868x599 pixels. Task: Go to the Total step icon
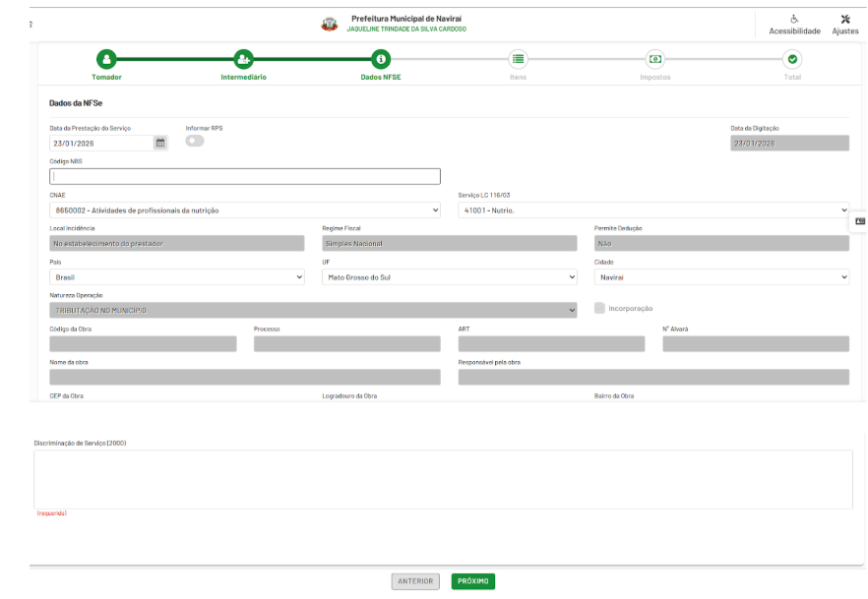pyautogui.click(x=792, y=59)
